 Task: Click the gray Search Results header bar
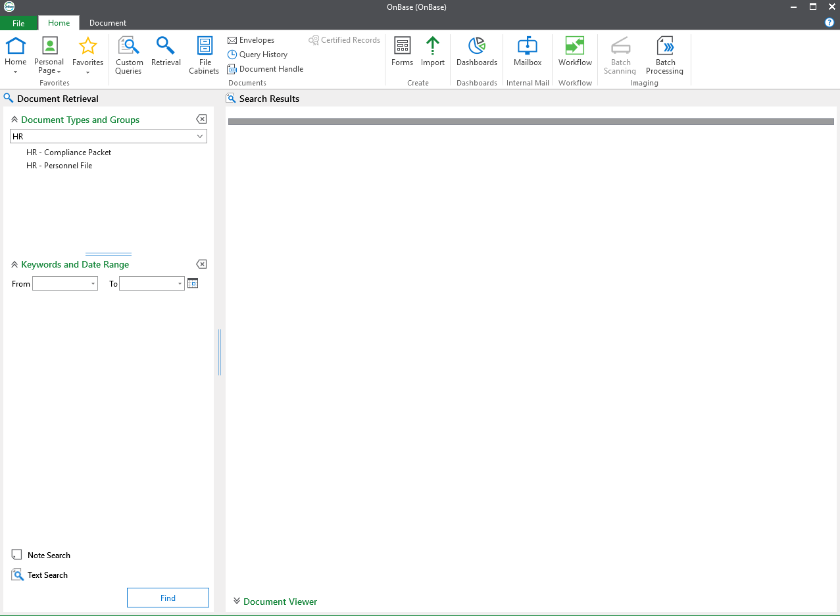[x=531, y=122]
